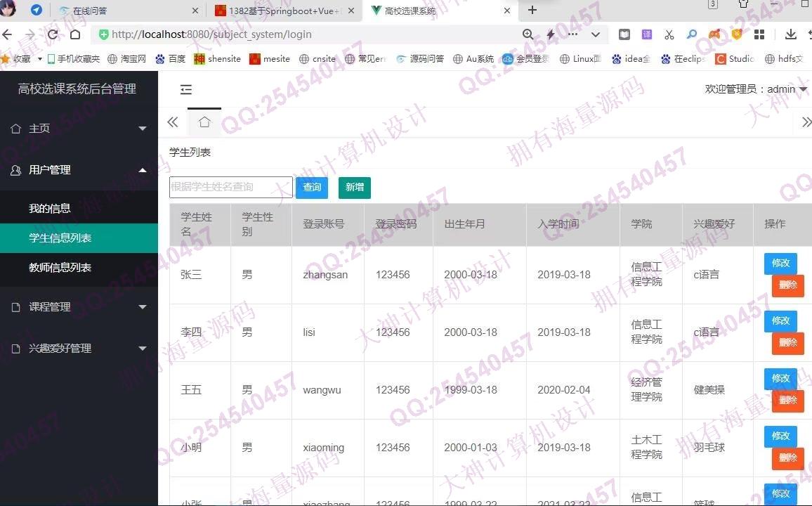Reload the page with the refresh icon
Viewport: 812px width, 506px height.
click(x=52, y=34)
